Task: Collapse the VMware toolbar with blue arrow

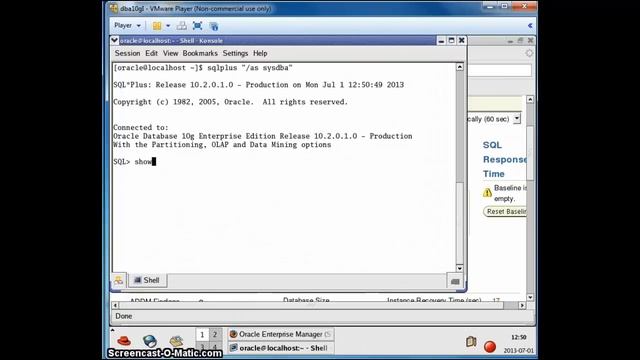Action: 530,26
